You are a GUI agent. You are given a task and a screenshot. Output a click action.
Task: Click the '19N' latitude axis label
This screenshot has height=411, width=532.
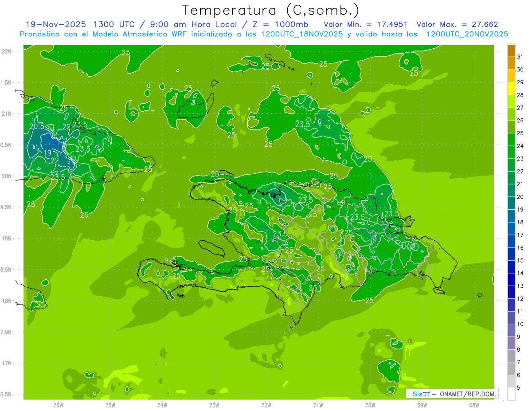point(7,239)
